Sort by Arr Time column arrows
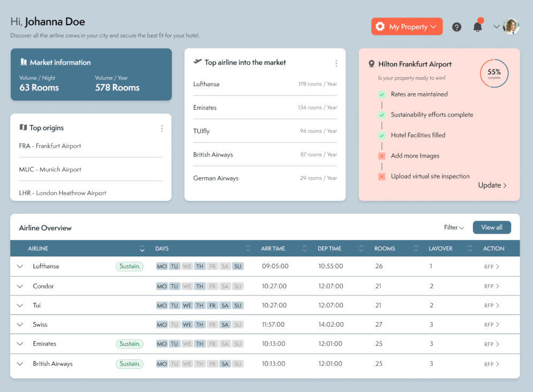Screen dimensions: 533x392 305,248
